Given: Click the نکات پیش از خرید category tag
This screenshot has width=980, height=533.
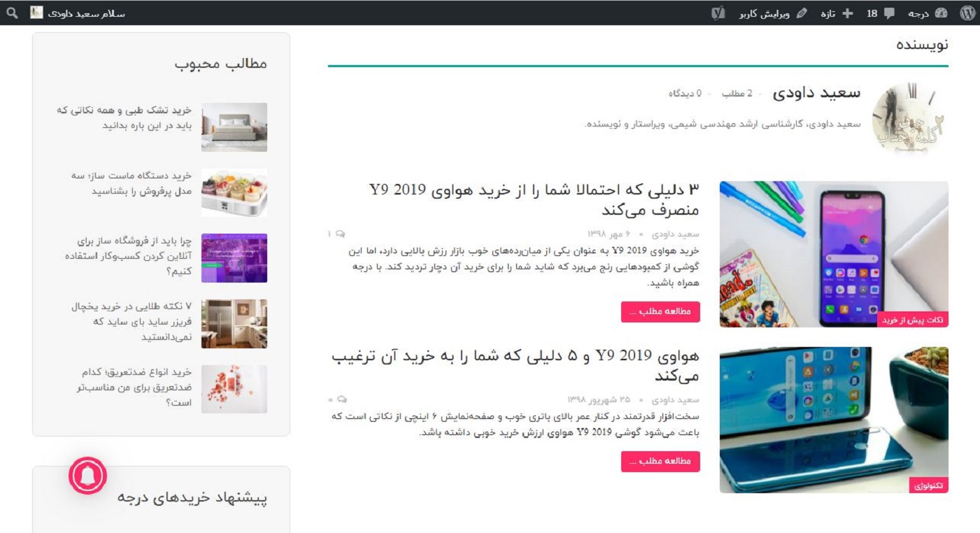Looking at the screenshot, I should (x=913, y=320).
